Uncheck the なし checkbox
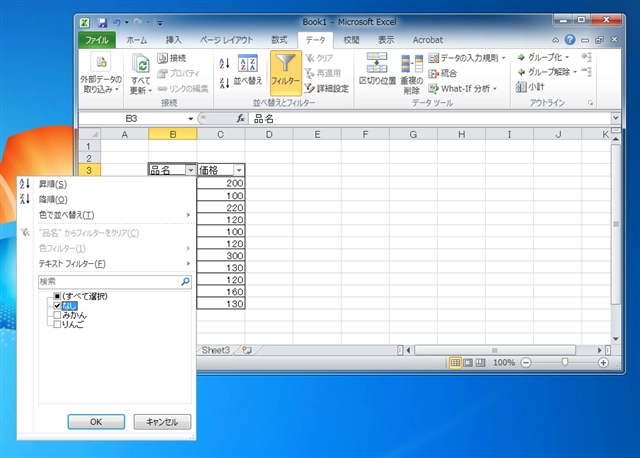 tap(57, 305)
